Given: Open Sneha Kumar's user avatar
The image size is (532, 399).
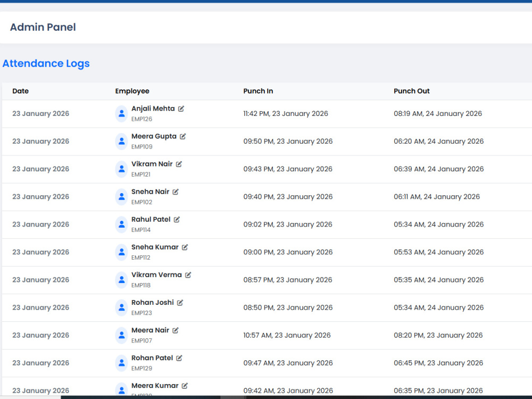Looking at the screenshot, I should [121, 252].
